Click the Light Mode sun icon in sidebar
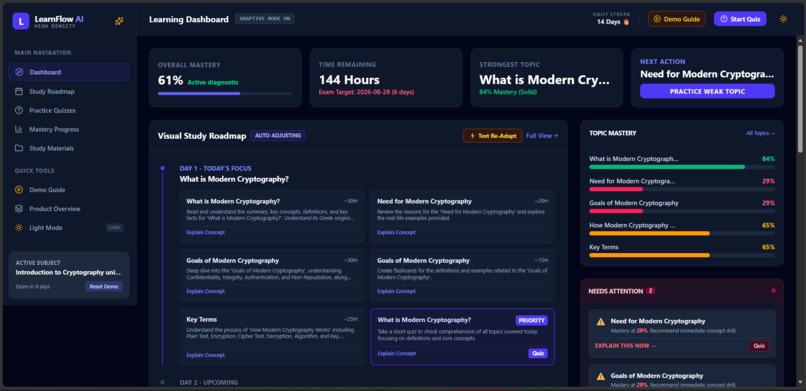 pyautogui.click(x=19, y=228)
